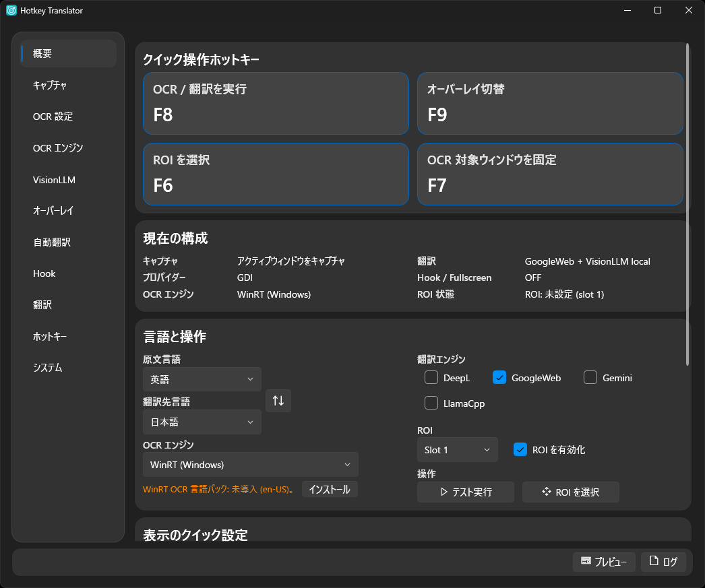Image resolution: width=705 pixels, height=588 pixels.
Task: Click the WinRT OCR 言語パック warning text
Action: pos(220,489)
